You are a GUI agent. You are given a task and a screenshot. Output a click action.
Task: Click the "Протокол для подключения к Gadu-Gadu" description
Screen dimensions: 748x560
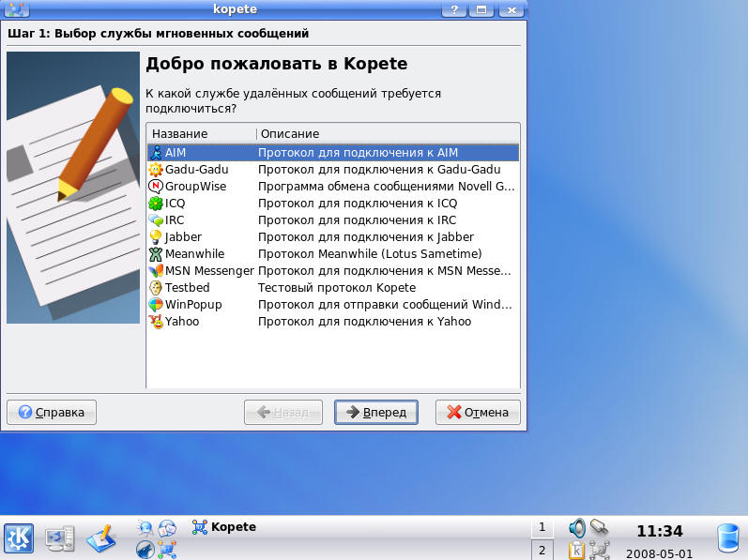(379, 170)
